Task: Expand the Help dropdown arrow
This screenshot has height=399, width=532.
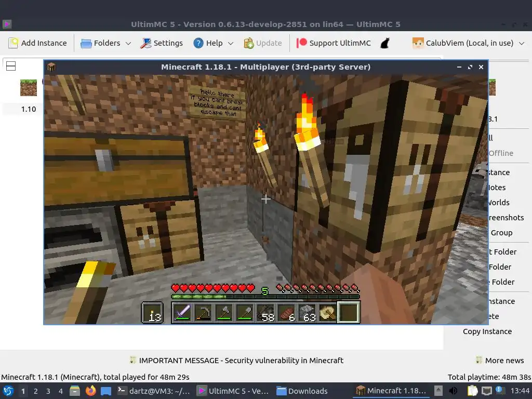Action: click(x=231, y=44)
